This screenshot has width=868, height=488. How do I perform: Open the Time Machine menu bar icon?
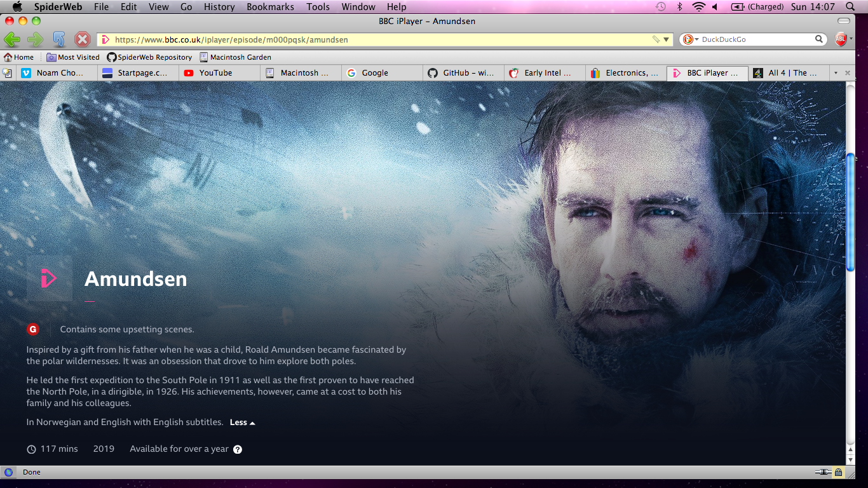pos(661,7)
